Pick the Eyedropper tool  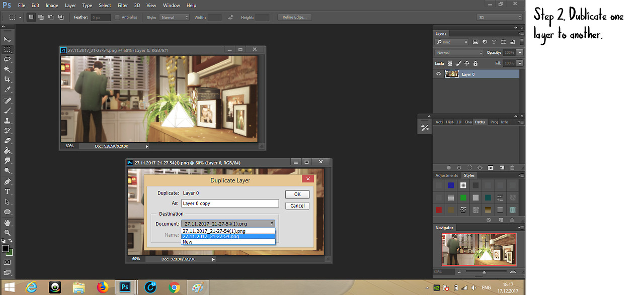tap(8, 89)
